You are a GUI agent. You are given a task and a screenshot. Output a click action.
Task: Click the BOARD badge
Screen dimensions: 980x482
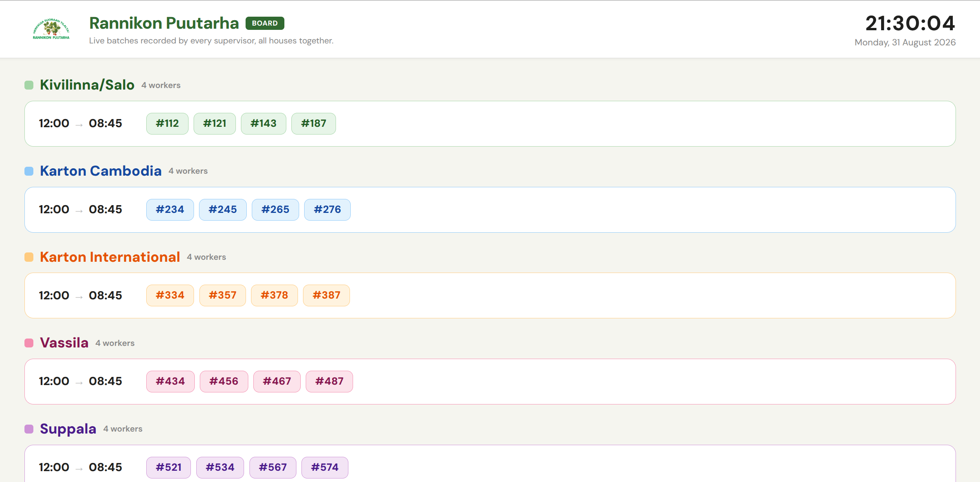pos(265,23)
